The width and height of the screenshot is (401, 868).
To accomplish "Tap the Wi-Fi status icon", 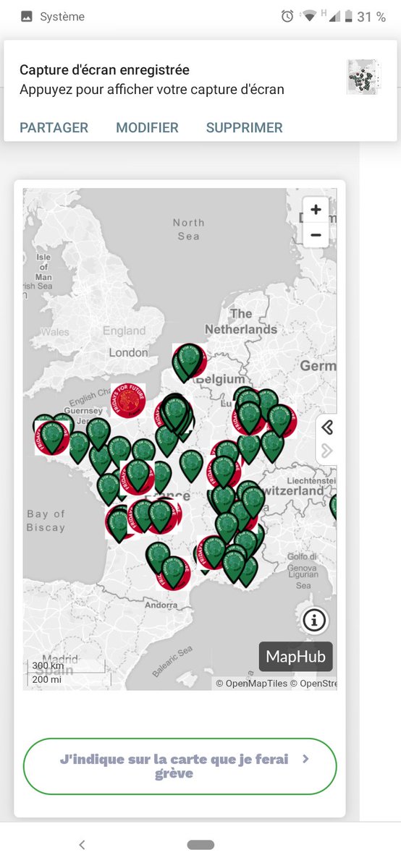I will click(x=310, y=17).
